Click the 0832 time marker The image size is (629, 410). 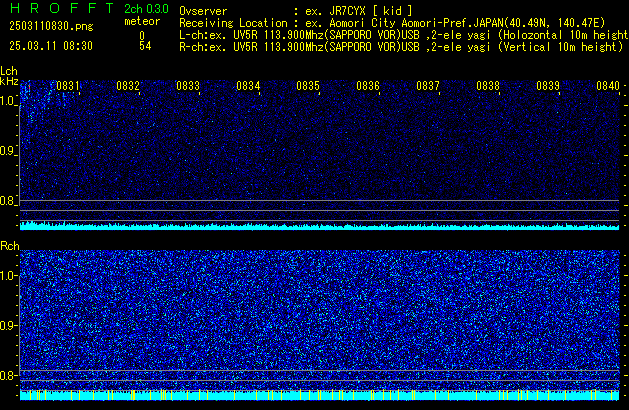(x=128, y=86)
